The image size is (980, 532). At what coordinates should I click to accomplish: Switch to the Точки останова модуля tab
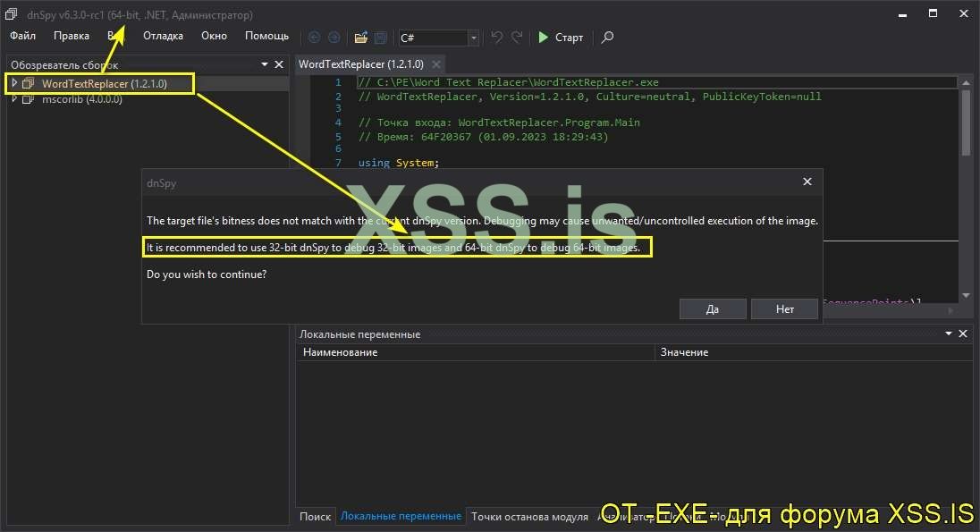click(x=529, y=517)
